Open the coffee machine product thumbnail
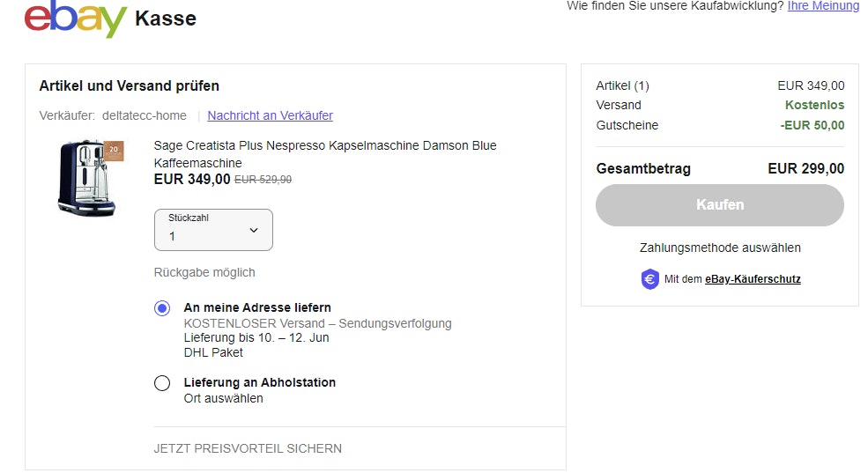This screenshot has height=473, width=868. point(90,178)
